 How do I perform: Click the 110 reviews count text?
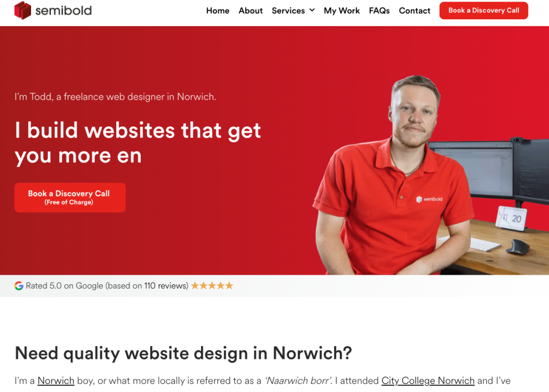pos(165,285)
